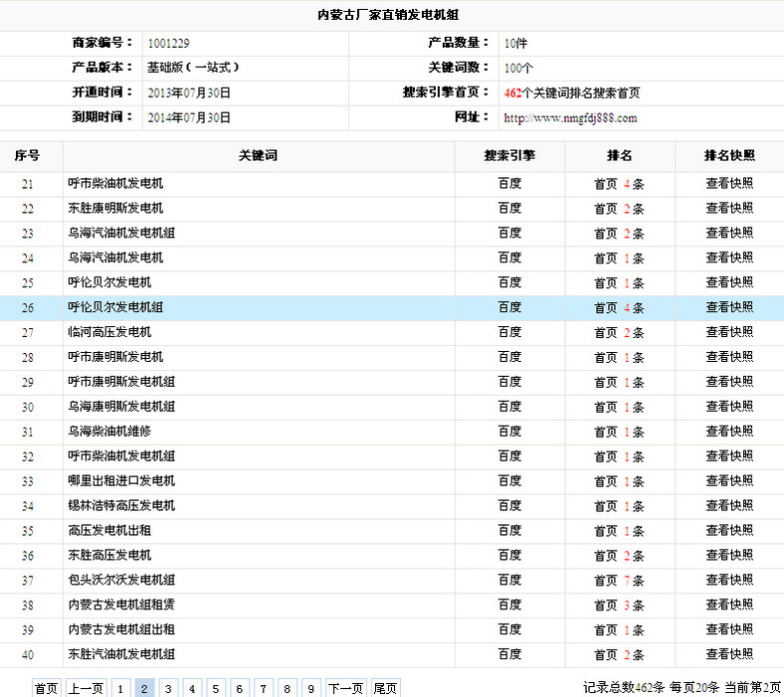Viewport: 784px width, 697px height.
Task: Click the 排名 column header
Action: point(620,156)
